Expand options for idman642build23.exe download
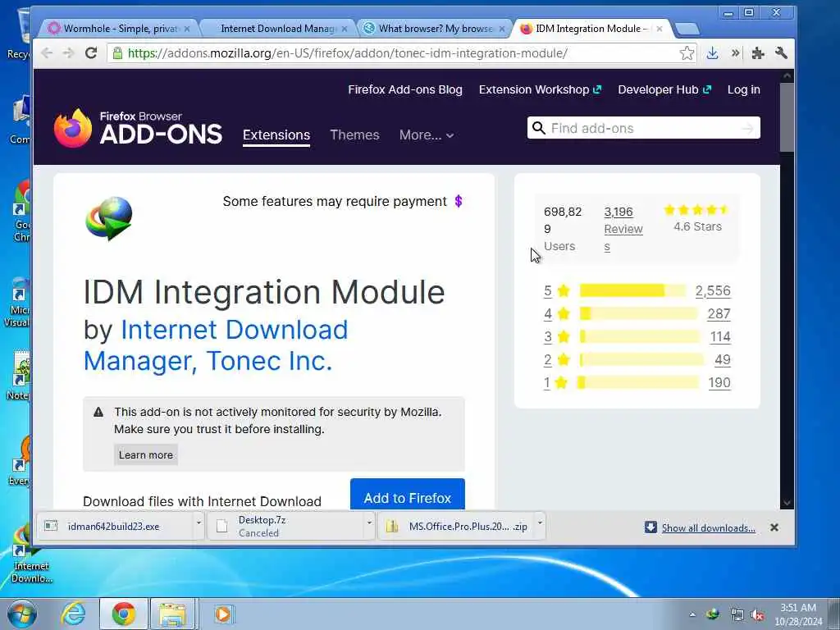This screenshot has width=840, height=630. tap(199, 523)
